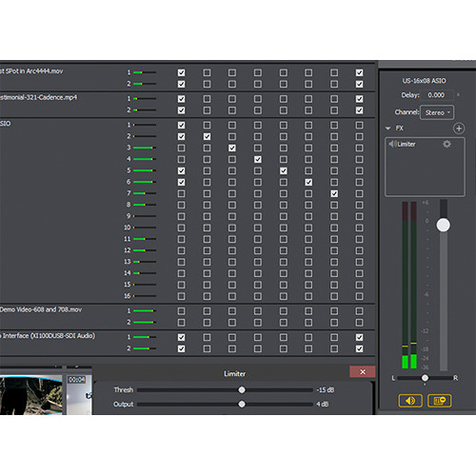Add a new FX with the plus icon
Viewport: 476px width, 476px height.
(x=459, y=129)
